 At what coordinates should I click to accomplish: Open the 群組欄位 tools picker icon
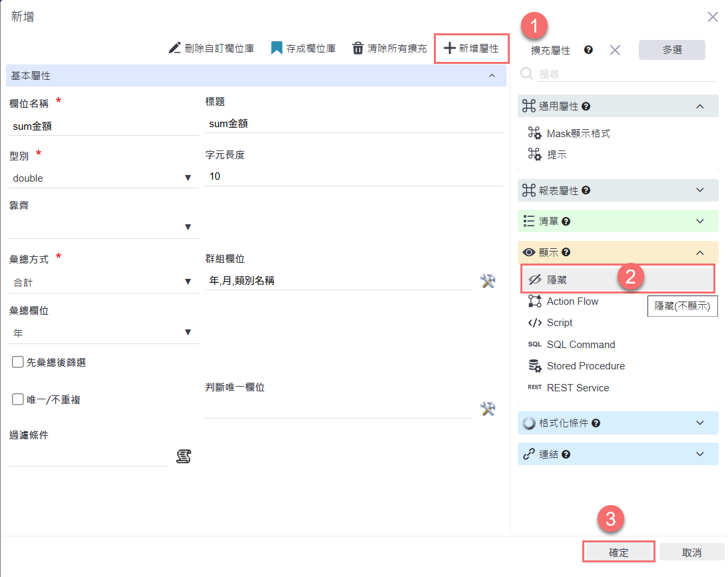pyautogui.click(x=488, y=282)
